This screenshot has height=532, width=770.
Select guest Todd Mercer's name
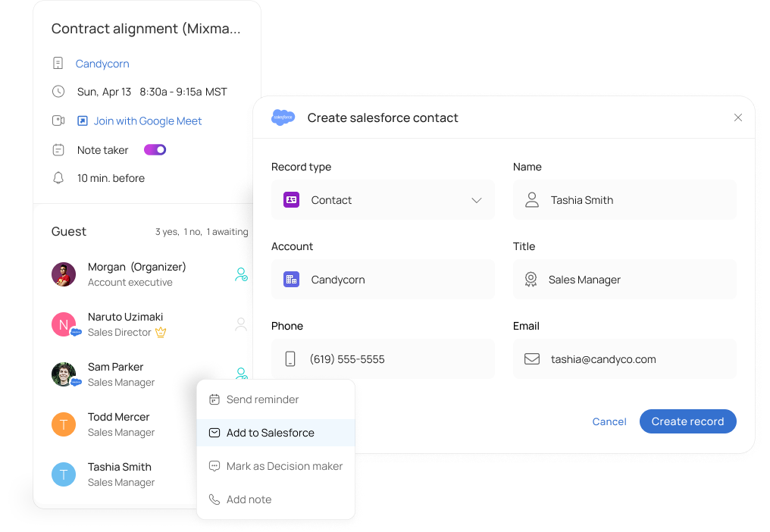(x=118, y=417)
